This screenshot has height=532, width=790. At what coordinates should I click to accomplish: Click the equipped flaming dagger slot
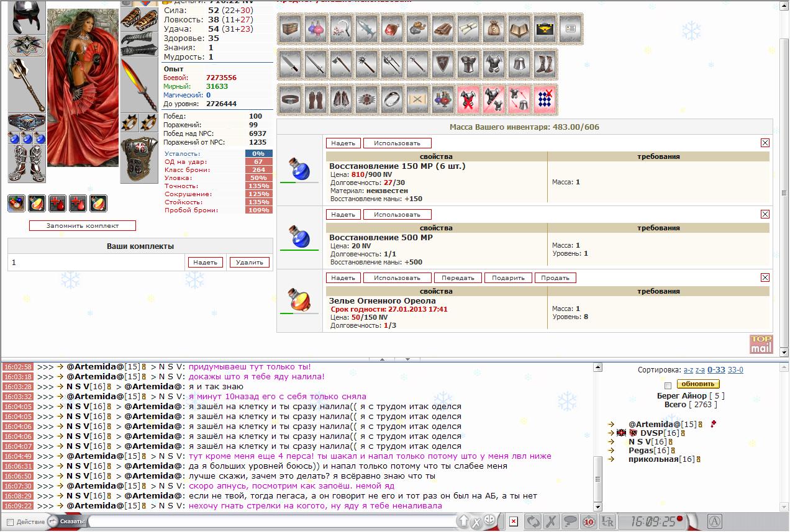[x=139, y=86]
